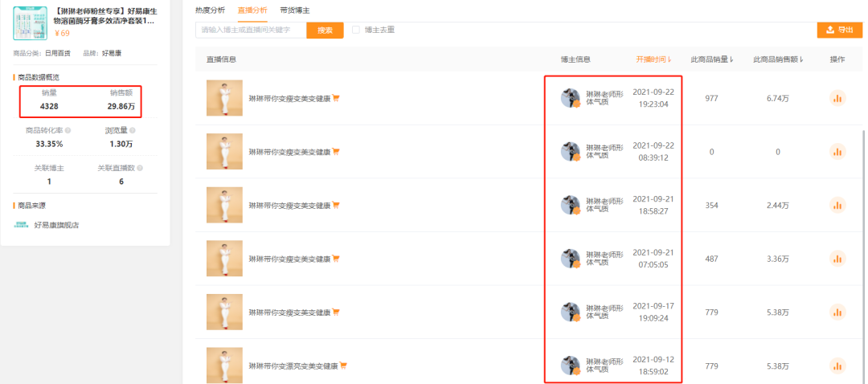Click the 导出 export button
This screenshot has height=384, width=868.
pos(840,30)
